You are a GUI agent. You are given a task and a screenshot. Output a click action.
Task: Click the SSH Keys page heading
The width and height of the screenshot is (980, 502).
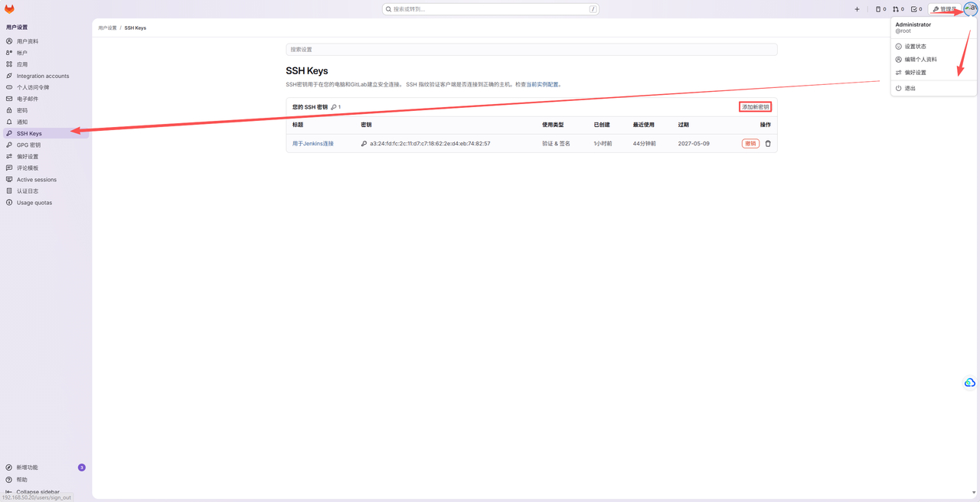[307, 70]
